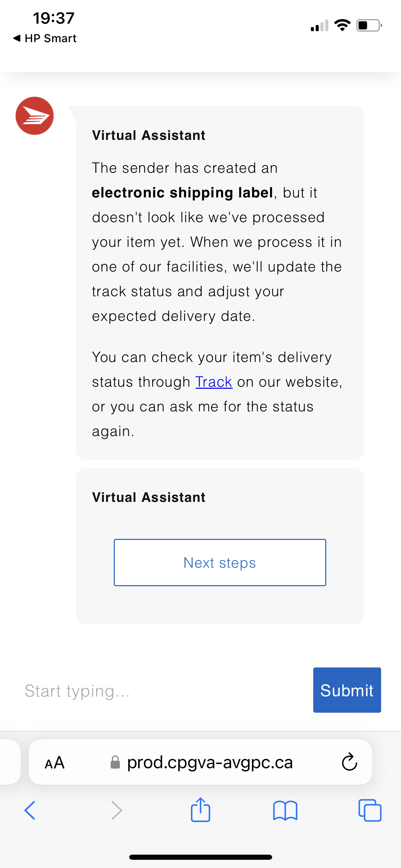401x868 pixels.
Task: Show open tabs in Safari
Action: coord(370,810)
